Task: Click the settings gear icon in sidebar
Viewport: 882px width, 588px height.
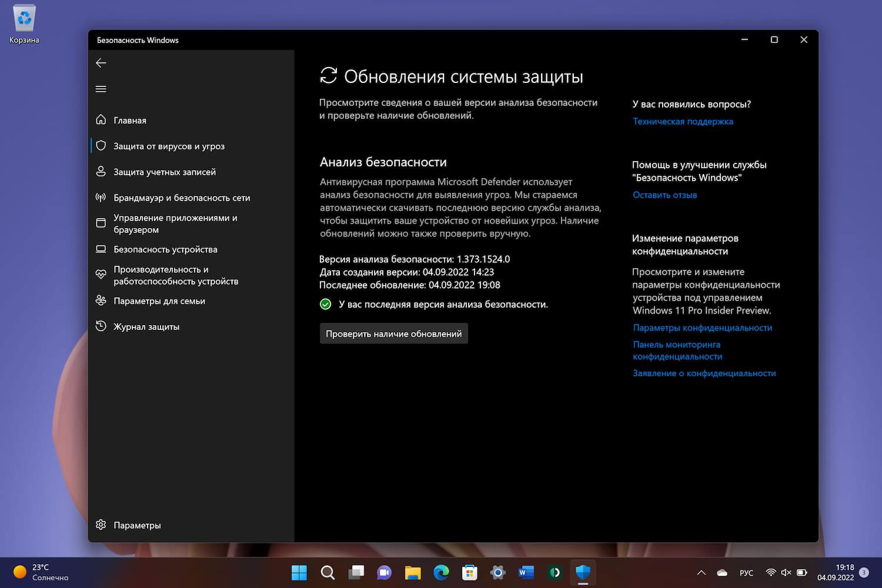Action: (101, 524)
